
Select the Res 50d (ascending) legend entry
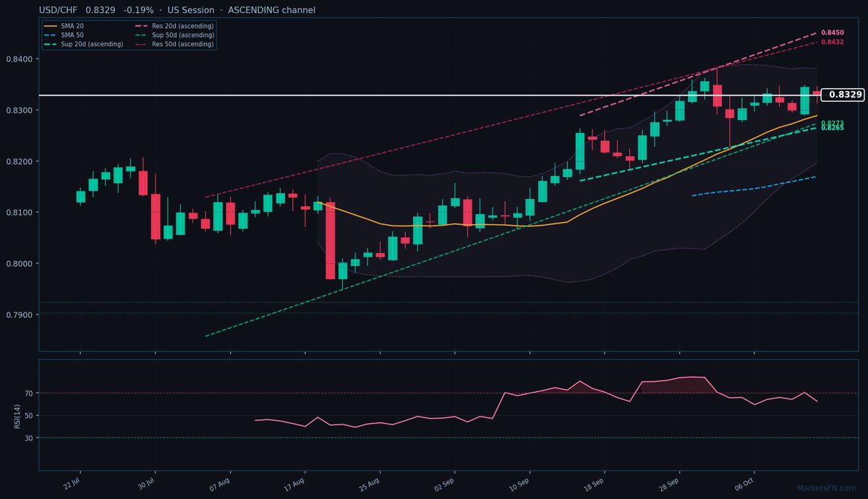point(174,44)
